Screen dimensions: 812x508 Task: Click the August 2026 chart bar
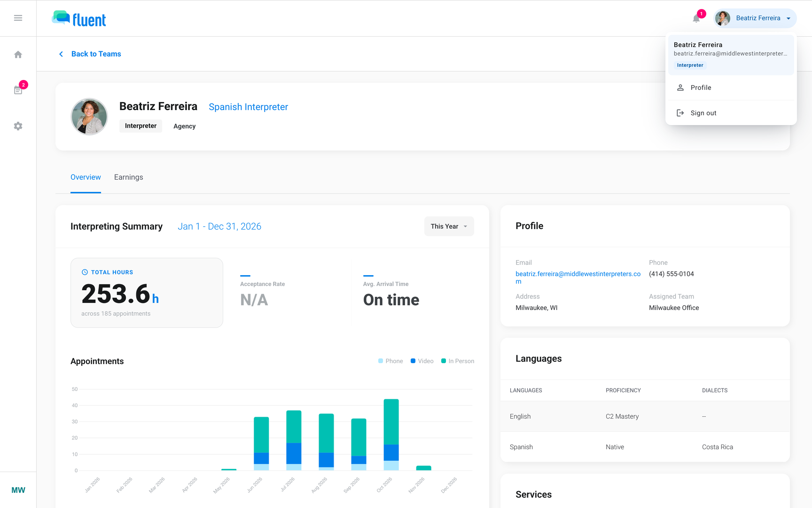[326, 442]
